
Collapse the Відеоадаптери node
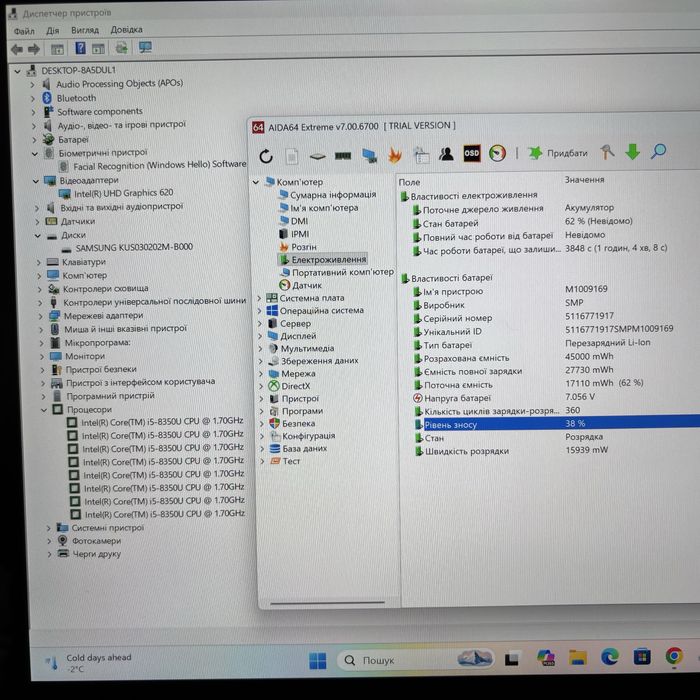[x=36, y=181]
